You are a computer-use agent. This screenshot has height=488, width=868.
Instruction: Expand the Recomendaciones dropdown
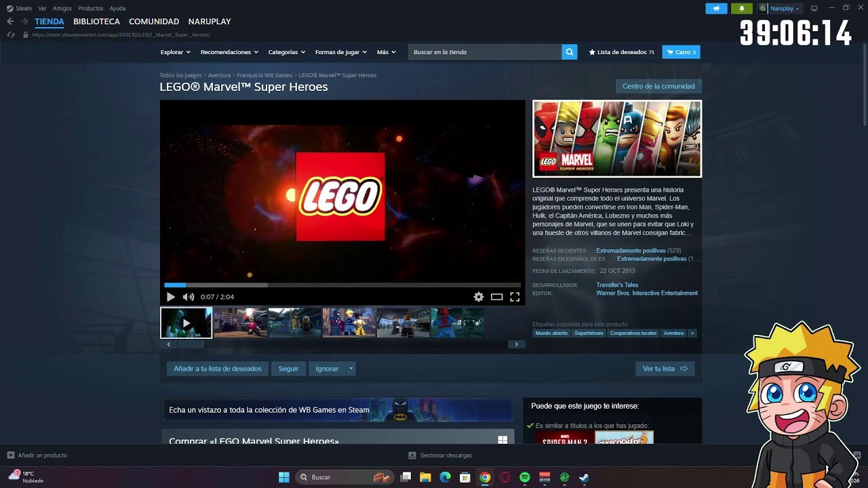(x=229, y=52)
